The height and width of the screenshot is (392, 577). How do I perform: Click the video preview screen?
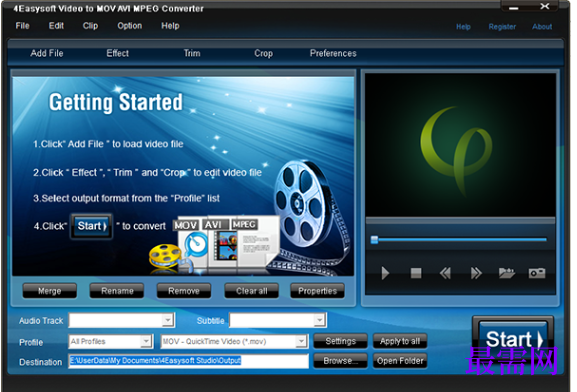point(460,145)
